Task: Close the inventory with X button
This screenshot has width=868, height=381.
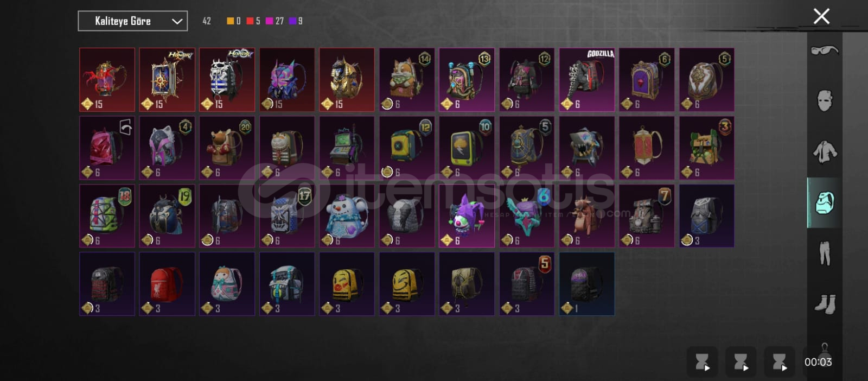Action: tap(821, 16)
